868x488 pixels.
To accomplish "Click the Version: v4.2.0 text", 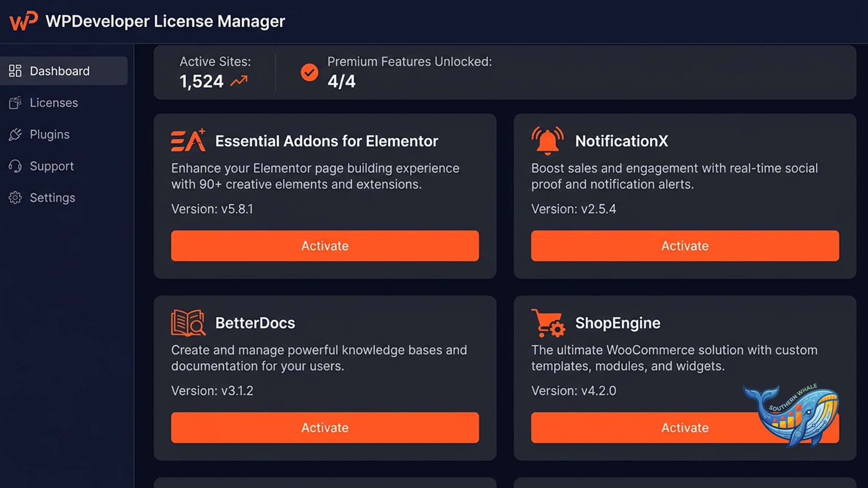I will 573,390.
